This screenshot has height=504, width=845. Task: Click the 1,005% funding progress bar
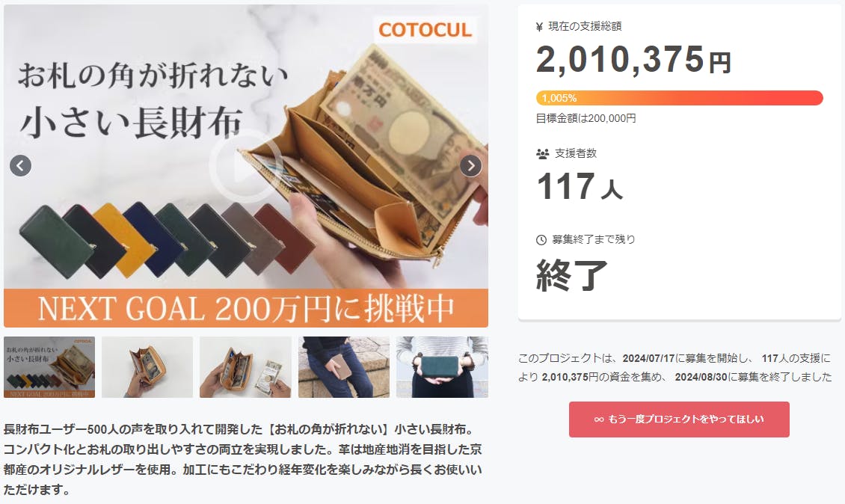pos(679,98)
